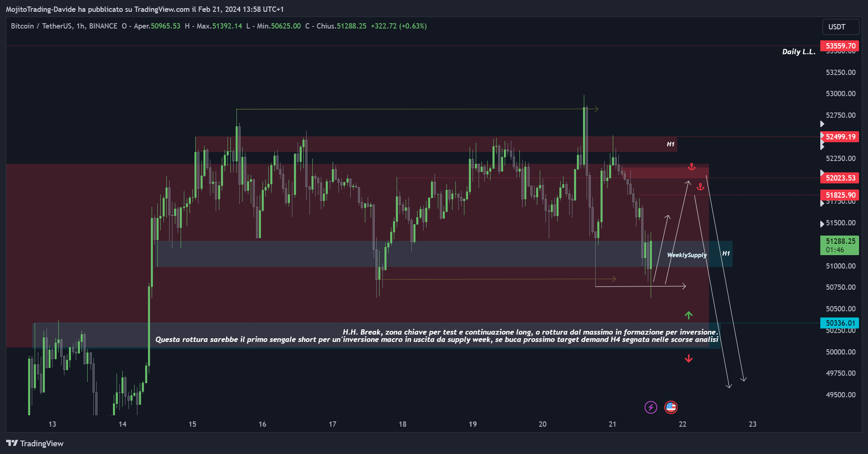
Task: Click date label 16 on time axis
Action: [x=263, y=424]
